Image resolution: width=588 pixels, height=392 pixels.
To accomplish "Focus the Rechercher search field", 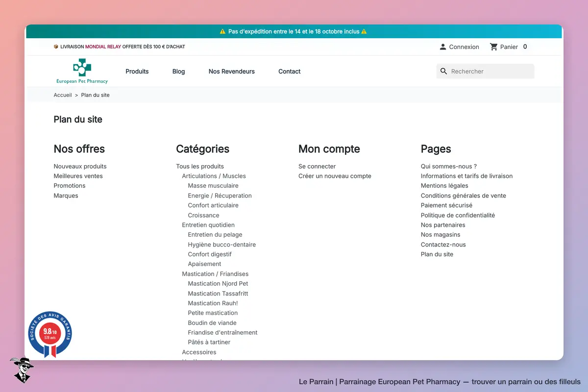I will 485,72.
